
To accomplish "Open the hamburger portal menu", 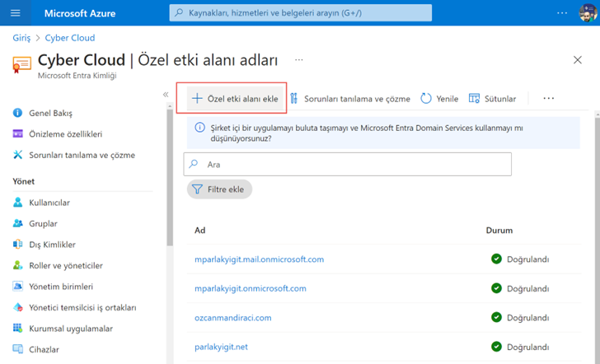I will point(16,13).
